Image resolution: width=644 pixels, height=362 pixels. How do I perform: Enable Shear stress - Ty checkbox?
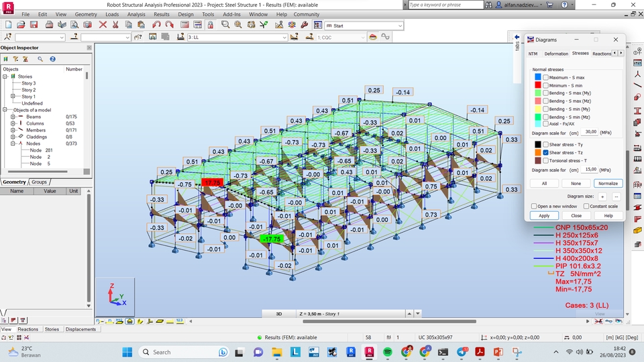(x=545, y=145)
